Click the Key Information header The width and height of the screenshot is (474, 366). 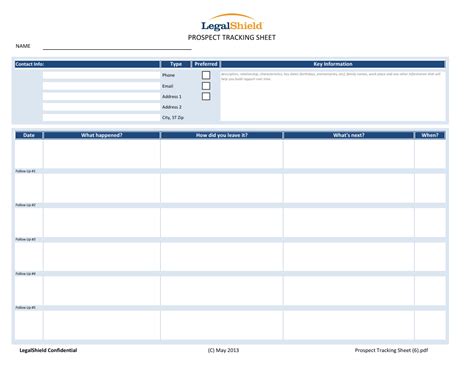333,64
